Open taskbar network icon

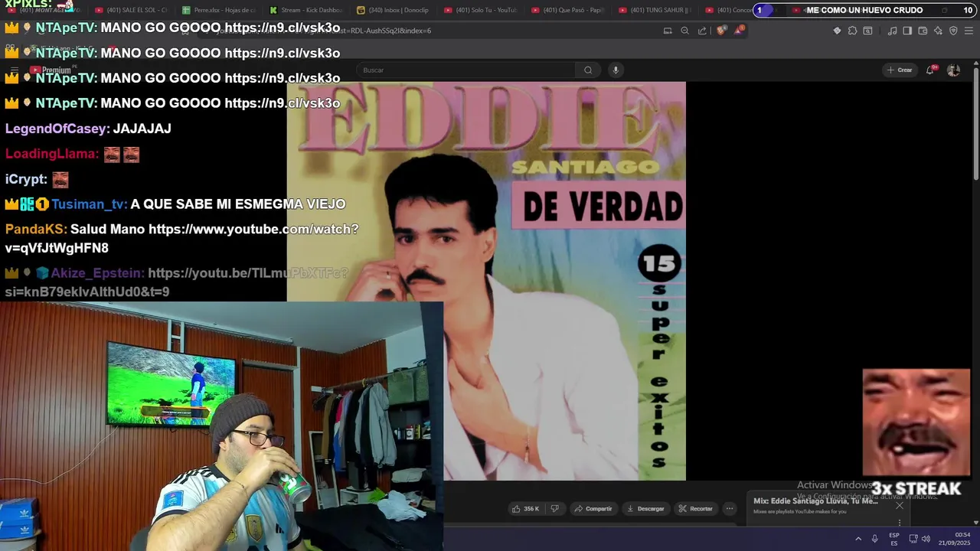[x=913, y=539]
